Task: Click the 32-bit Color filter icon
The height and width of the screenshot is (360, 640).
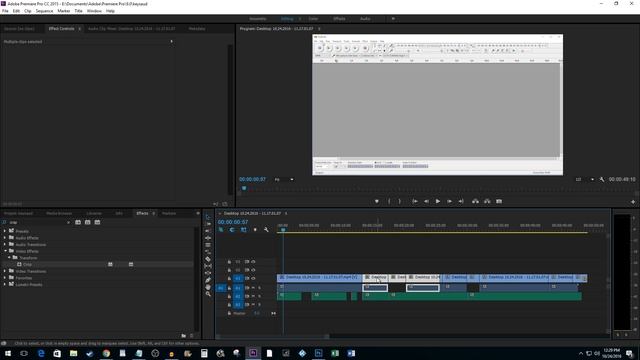Action: [87, 222]
